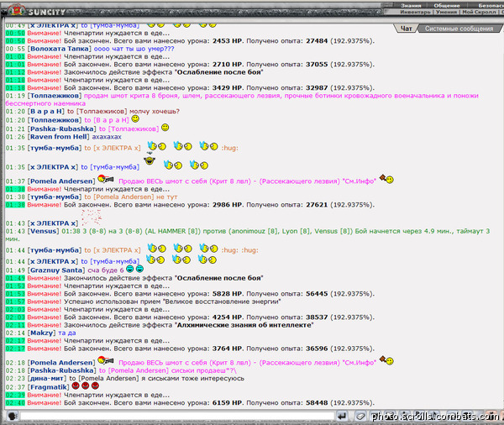
Task: Open the Мой Скролл section
Action: coord(479,12)
